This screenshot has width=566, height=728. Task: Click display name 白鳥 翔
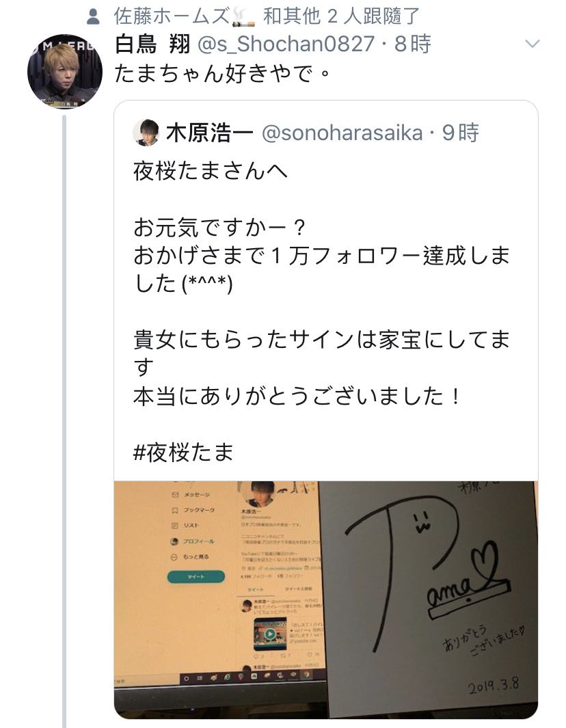click(x=152, y=44)
